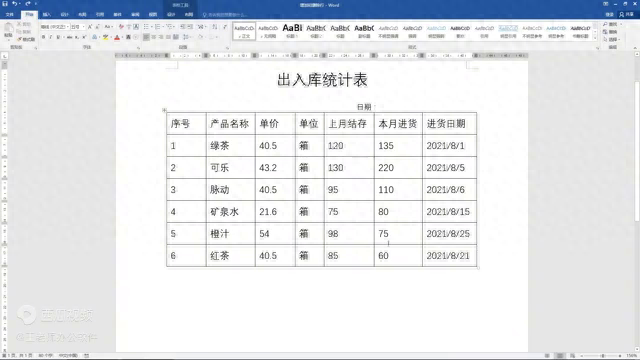Open the File tab
640x360 pixels.
(9, 14)
